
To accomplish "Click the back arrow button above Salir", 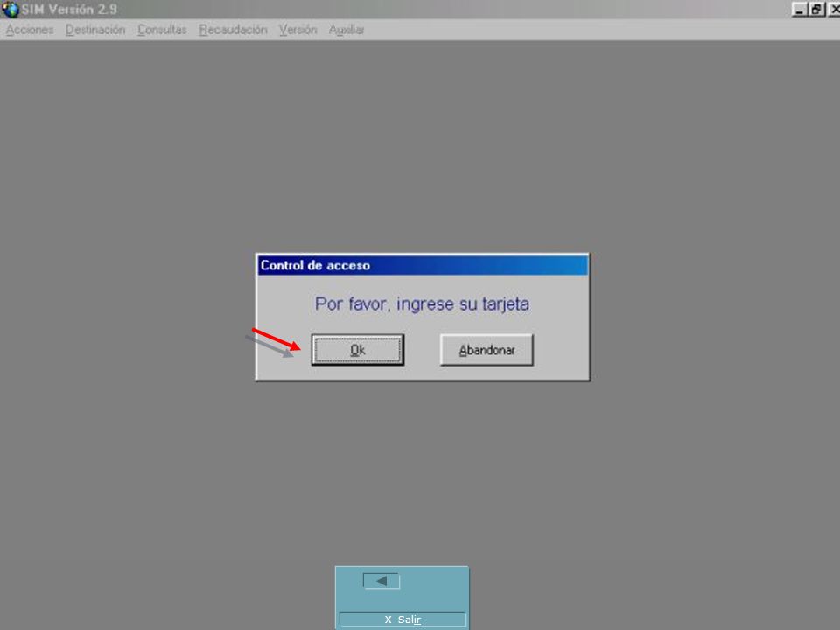I will point(381,581).
